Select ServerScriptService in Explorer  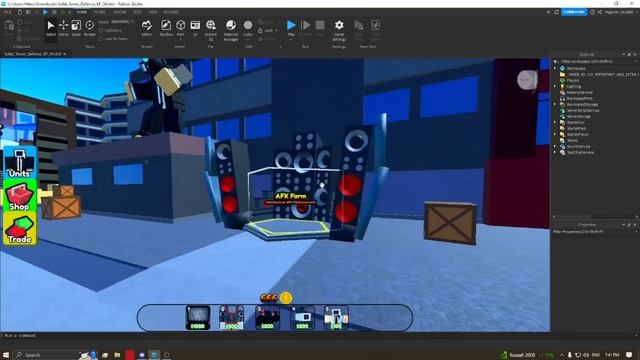582,111
